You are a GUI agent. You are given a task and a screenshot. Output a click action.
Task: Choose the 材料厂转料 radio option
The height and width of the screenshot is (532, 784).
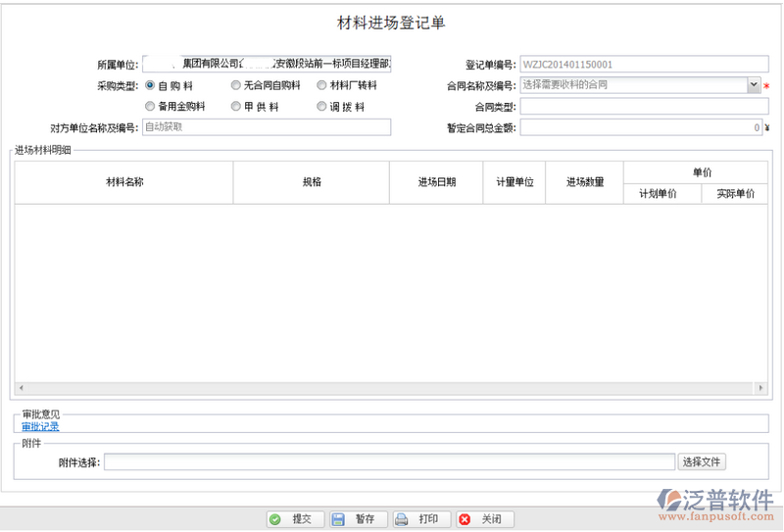(321, 85)
